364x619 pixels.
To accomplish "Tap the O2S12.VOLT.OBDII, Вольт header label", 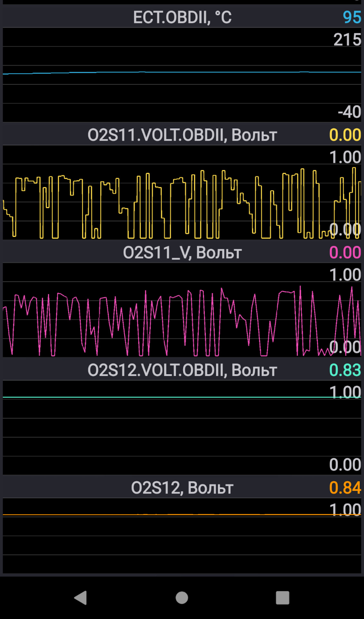I will click(x=182, y=370).
